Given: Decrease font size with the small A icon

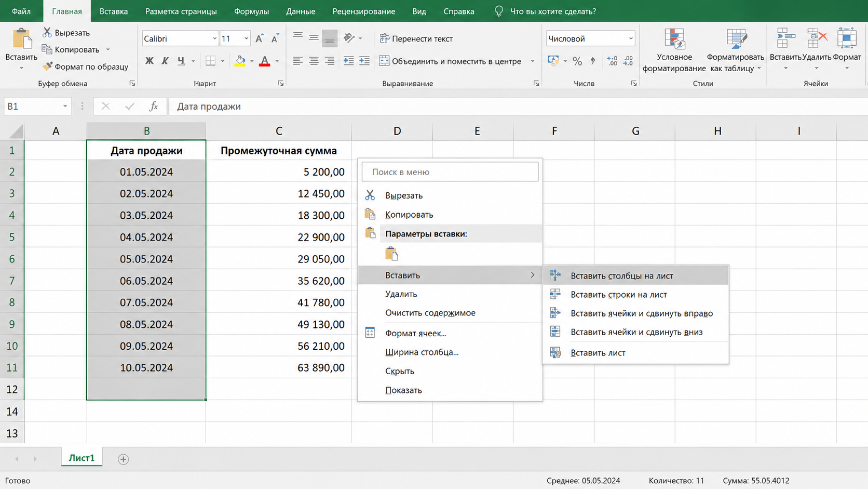Looking at the screenshot, I should coord(275,38).
